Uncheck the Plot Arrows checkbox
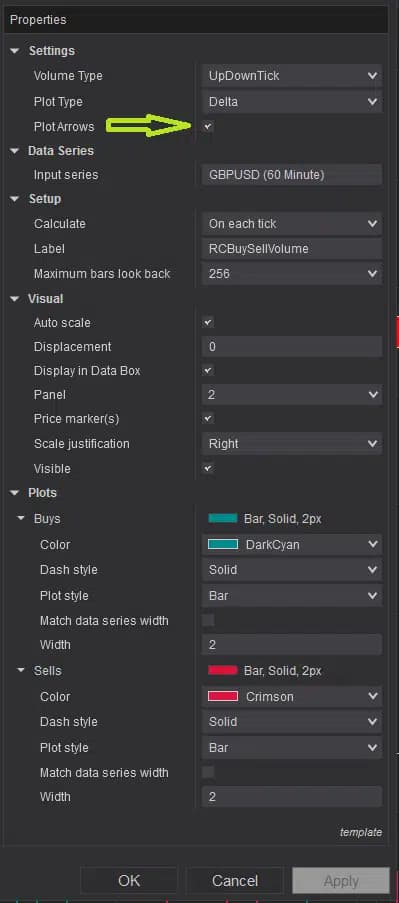Viewport: 399px width, 903px height. click(x=208, y=126)
